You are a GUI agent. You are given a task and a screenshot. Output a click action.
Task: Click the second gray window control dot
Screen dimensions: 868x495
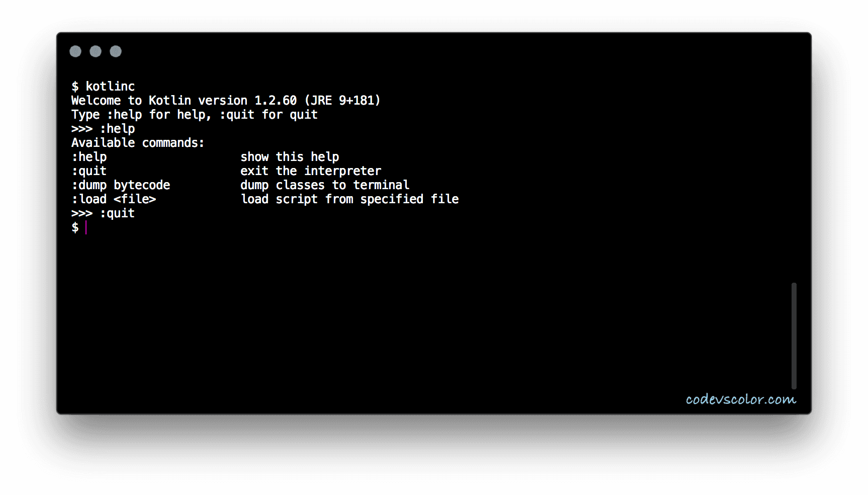[x=96, y=51]
